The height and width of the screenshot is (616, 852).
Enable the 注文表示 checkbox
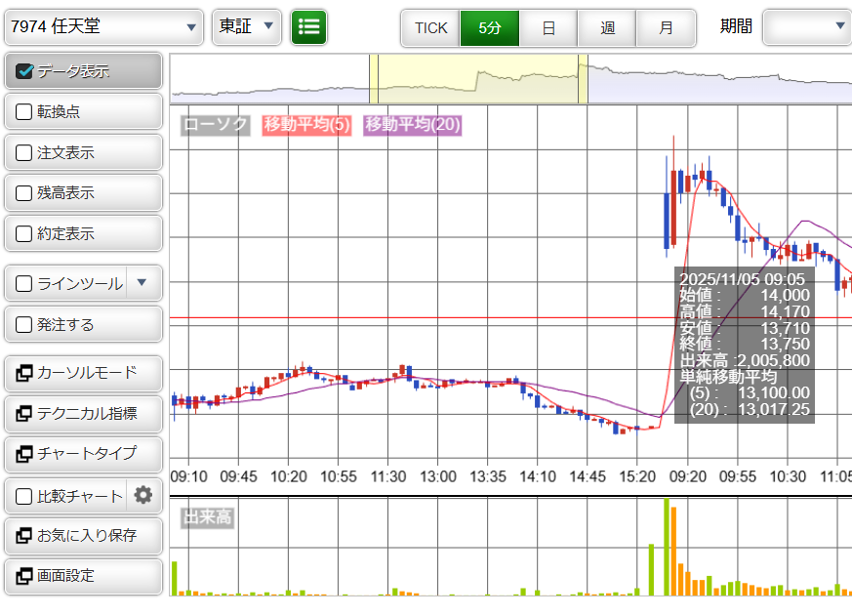coord(25,153)
